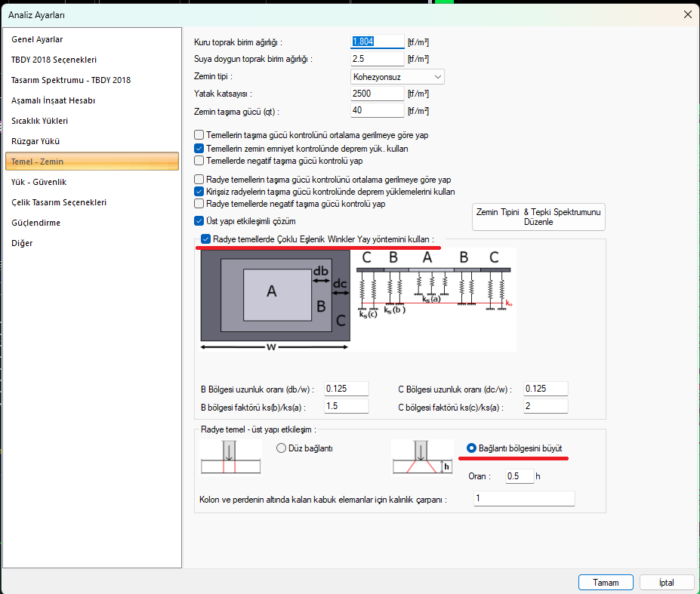Click C Bölgesi uzunluk oranı (dc/w) field
The width and height of the screenshot is (700, 594).
[545, 389]
